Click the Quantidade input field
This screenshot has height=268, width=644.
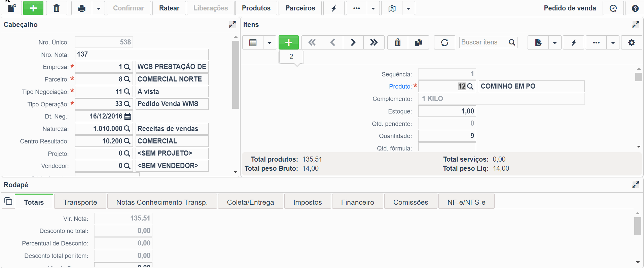[x=447, y=136]
